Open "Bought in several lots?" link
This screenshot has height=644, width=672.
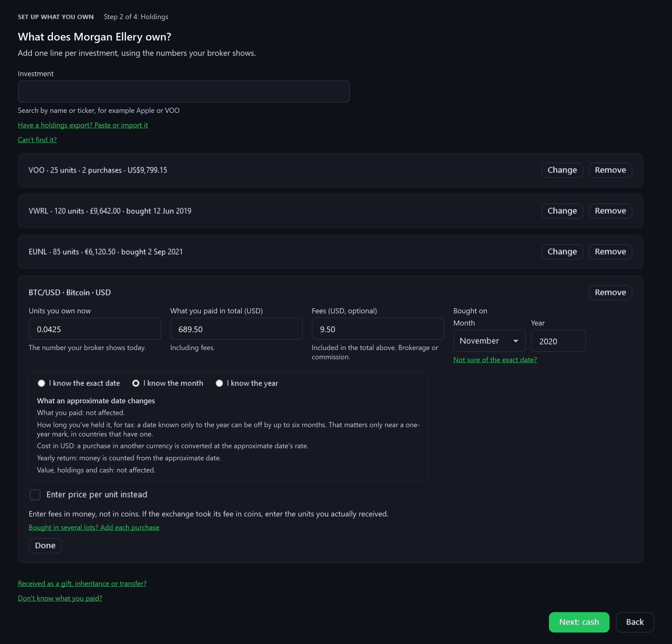pos(94,527)
